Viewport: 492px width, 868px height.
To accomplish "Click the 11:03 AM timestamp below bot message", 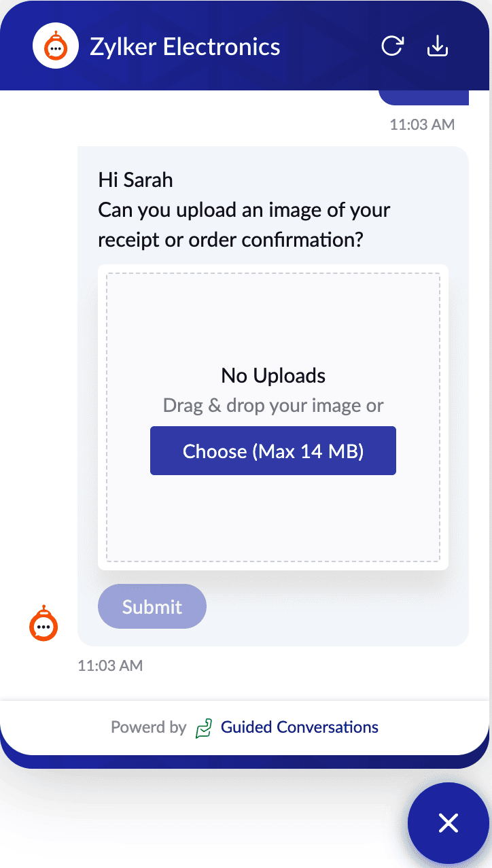I will coord(110,665).
